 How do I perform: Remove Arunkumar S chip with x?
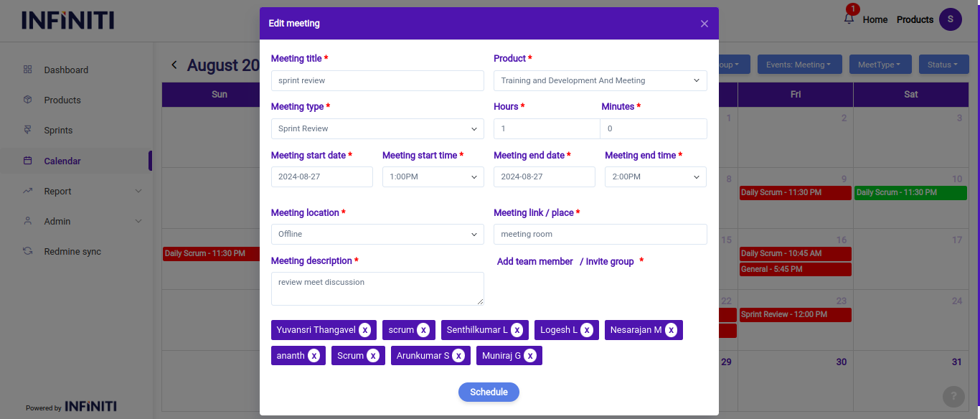click(458, 356)
